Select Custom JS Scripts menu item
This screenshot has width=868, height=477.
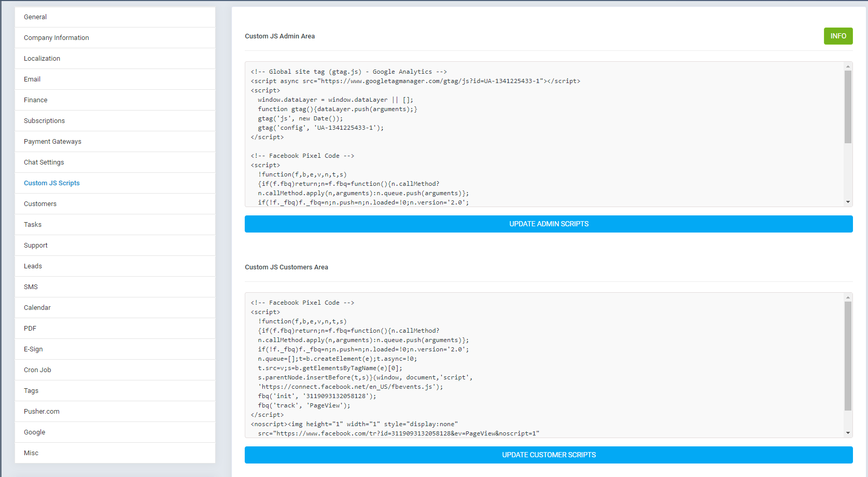click(115, 183)
